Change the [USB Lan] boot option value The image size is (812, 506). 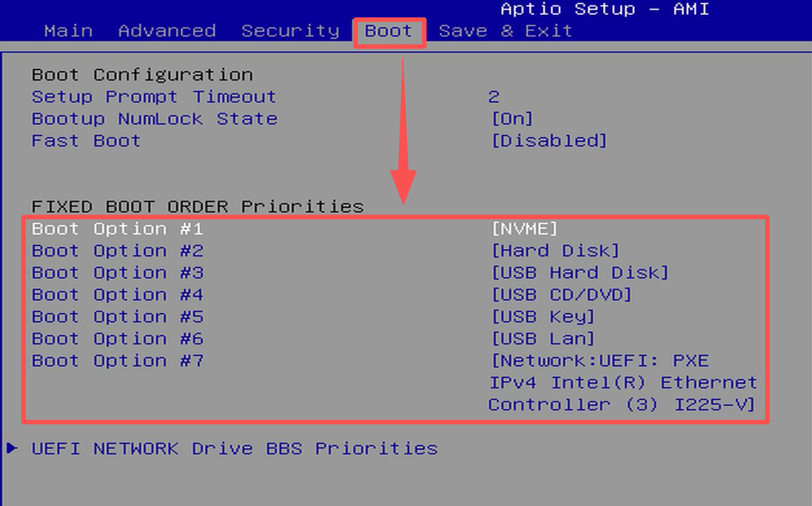(x=543, y=338)
